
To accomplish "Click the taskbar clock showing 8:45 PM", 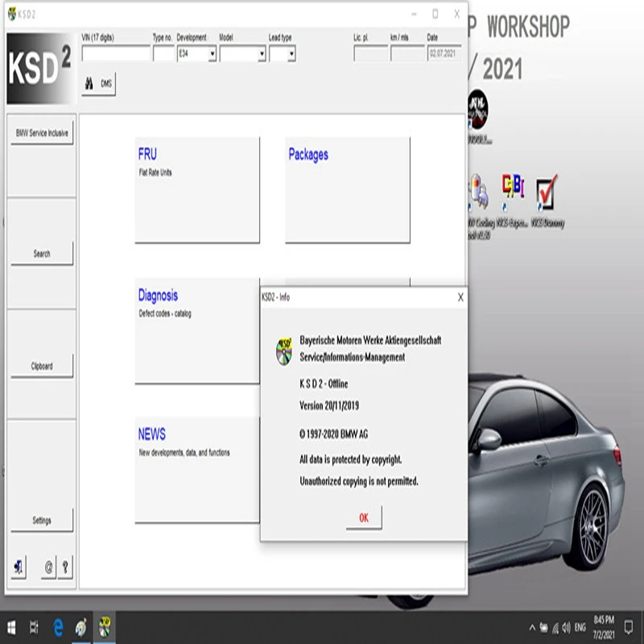I will (x=604, y=627).
